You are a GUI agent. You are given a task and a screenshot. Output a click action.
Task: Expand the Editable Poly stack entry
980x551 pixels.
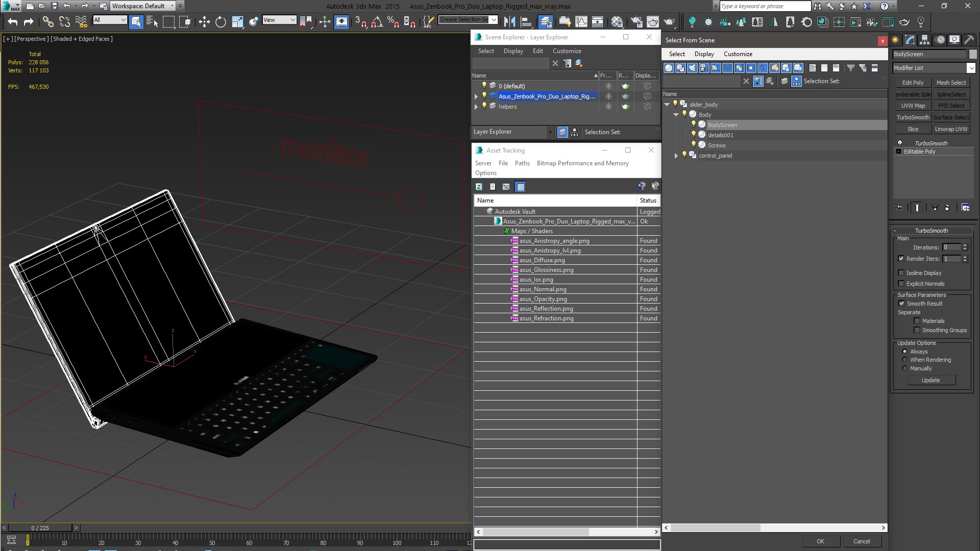click(898, 152)
